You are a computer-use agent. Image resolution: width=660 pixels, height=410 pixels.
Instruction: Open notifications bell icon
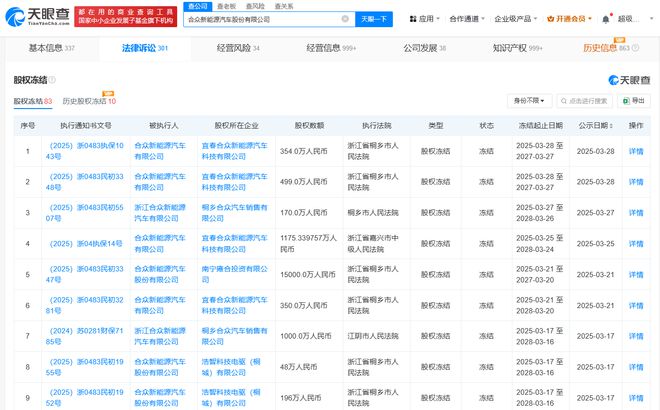[x=605, y=19]
